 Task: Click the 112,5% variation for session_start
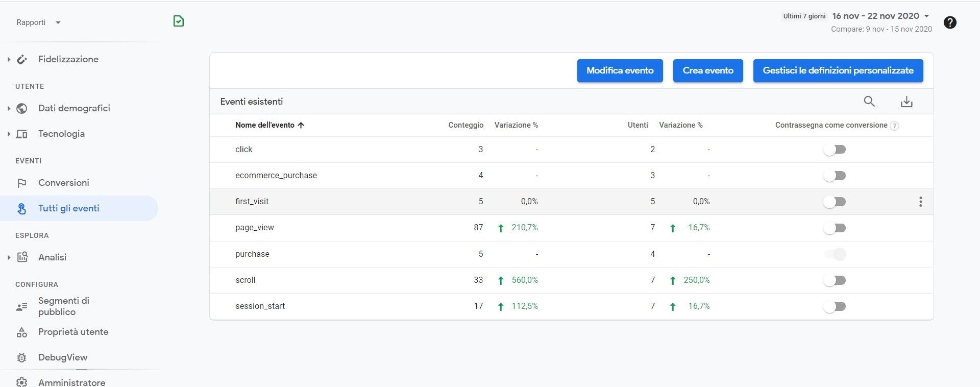(525, 306)
